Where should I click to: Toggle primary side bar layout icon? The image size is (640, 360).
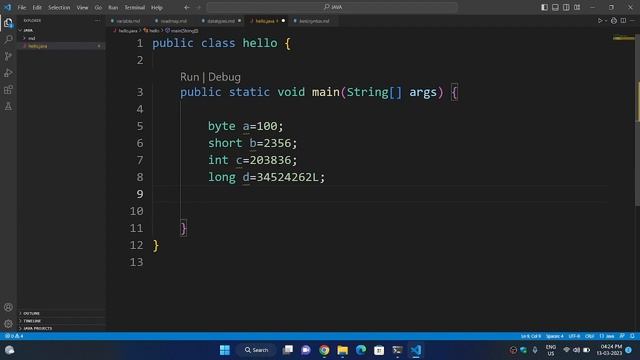pos(544,7)
